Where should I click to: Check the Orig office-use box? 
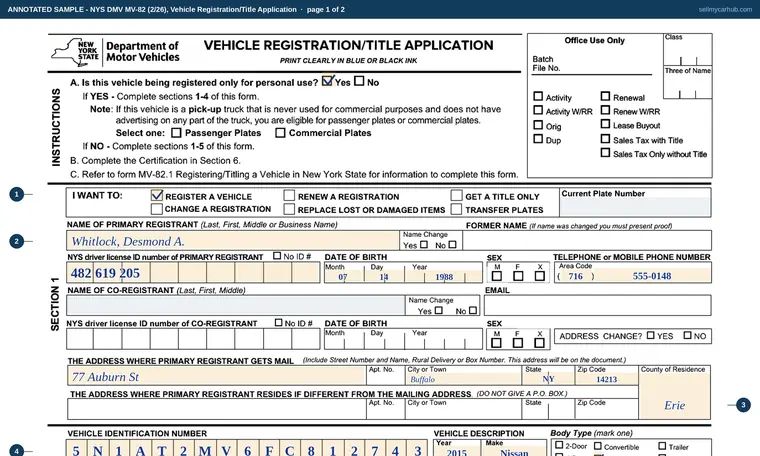click(538, 125)
